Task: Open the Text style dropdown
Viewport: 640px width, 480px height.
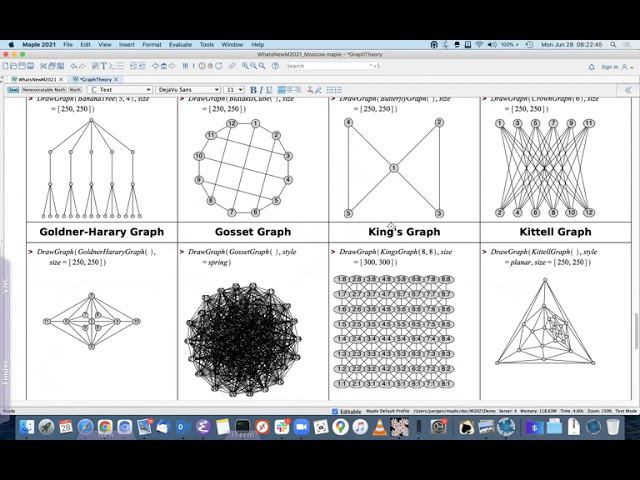Action: [x=120, y=90]
